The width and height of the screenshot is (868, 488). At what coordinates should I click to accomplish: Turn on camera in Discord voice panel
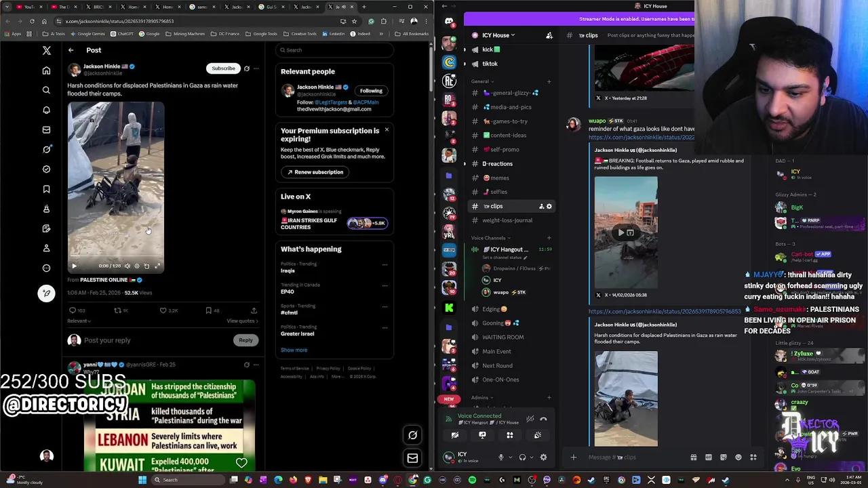pyautogui.click(x=455, y=435)
